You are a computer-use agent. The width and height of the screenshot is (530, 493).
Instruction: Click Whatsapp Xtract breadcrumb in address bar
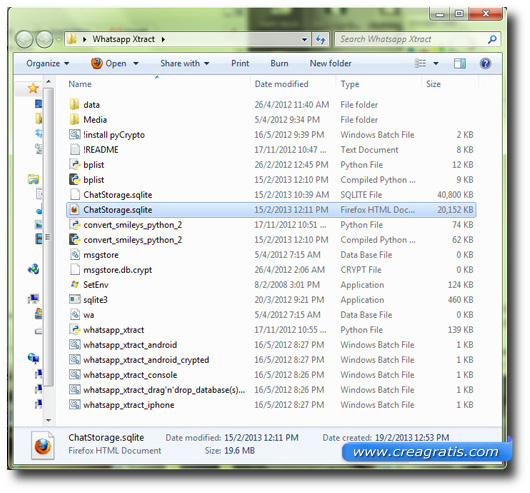point(123,39)
